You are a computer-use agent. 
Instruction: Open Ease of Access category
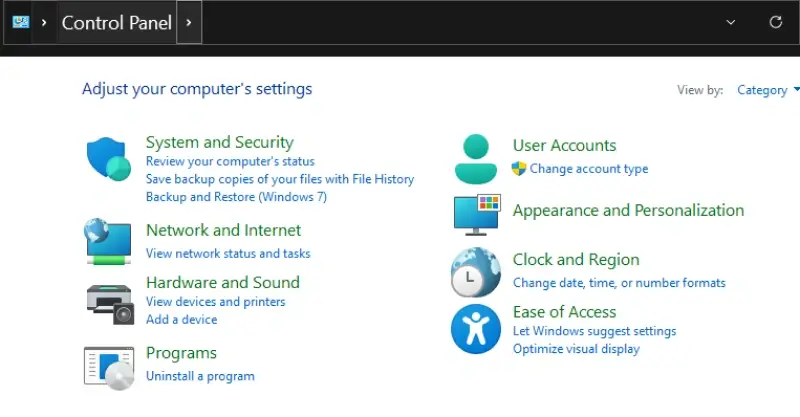pyautogui.click(x=564, y=312)
